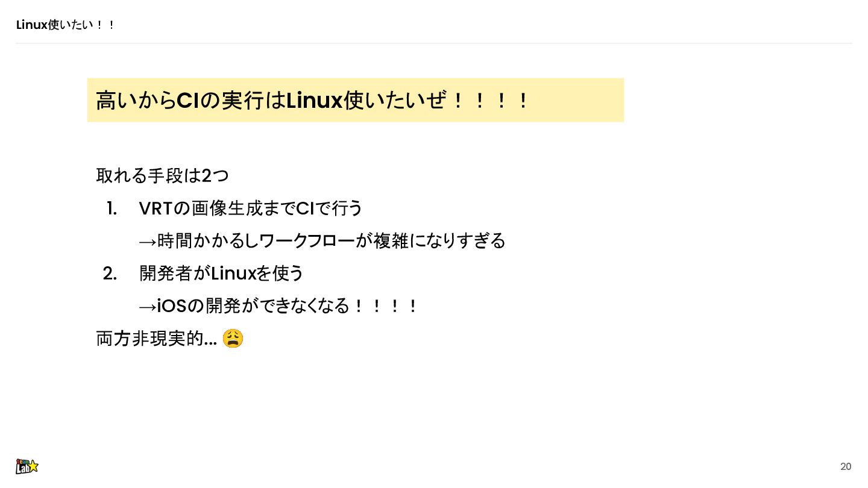Image resolution: width=868 pixels, height=488 pixels.
Task: Select the yellow highlighted heading box
Action: pos(356,100)
